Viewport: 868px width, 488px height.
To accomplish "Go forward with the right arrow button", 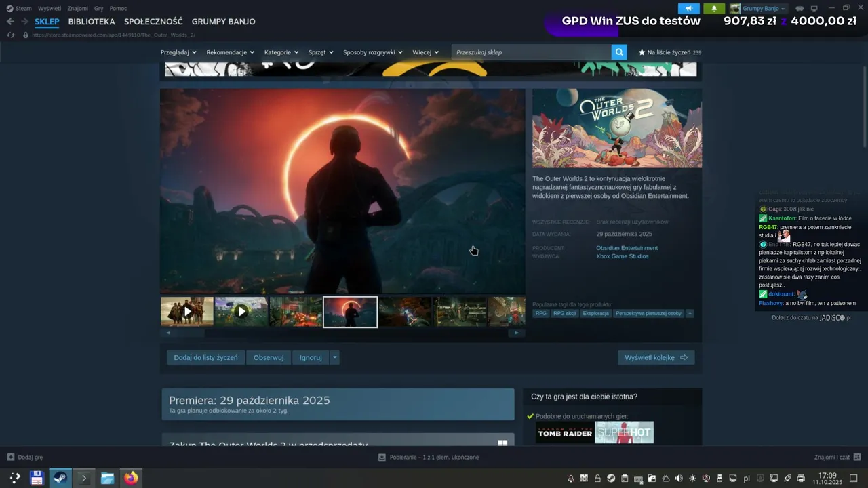I will pyautogui.click(x=24, y=22).
